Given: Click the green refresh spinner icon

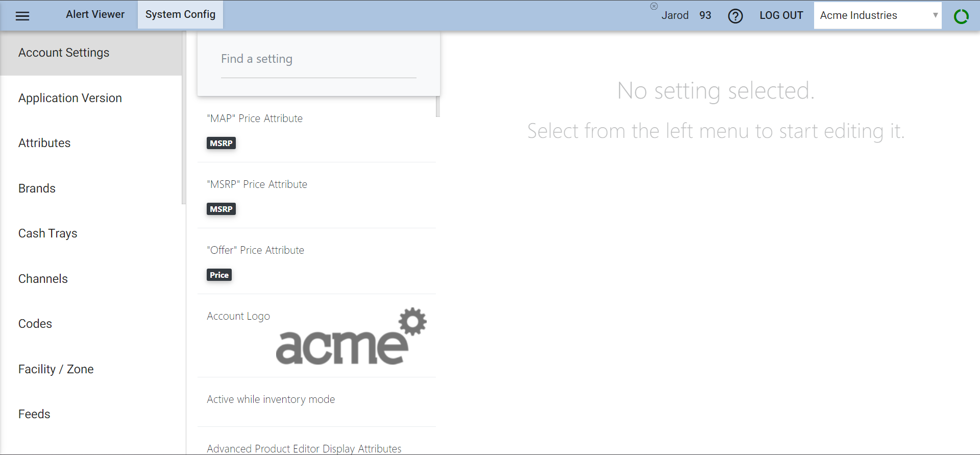Looking at the screenshot, I should (961, 16).
